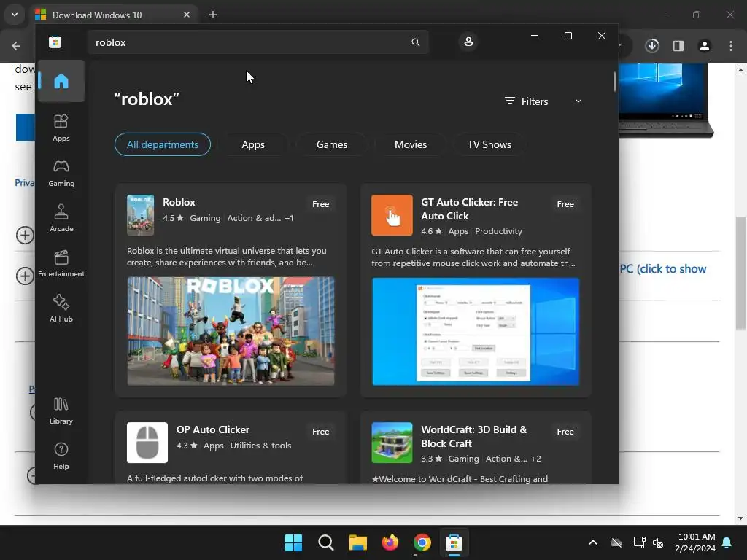The image size is (747, 560).
Task: Open the Store user profile icon
Action: coord(468,42)
